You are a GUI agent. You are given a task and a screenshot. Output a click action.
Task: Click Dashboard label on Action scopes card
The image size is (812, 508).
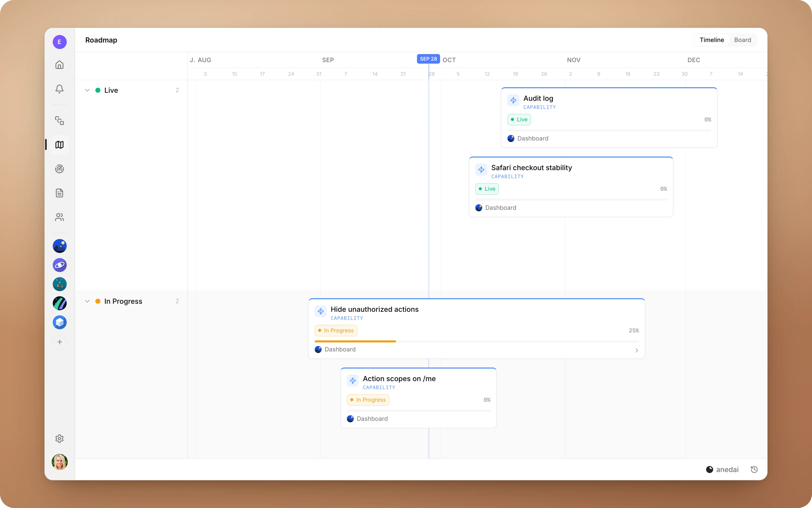click(x=372, y=419)
